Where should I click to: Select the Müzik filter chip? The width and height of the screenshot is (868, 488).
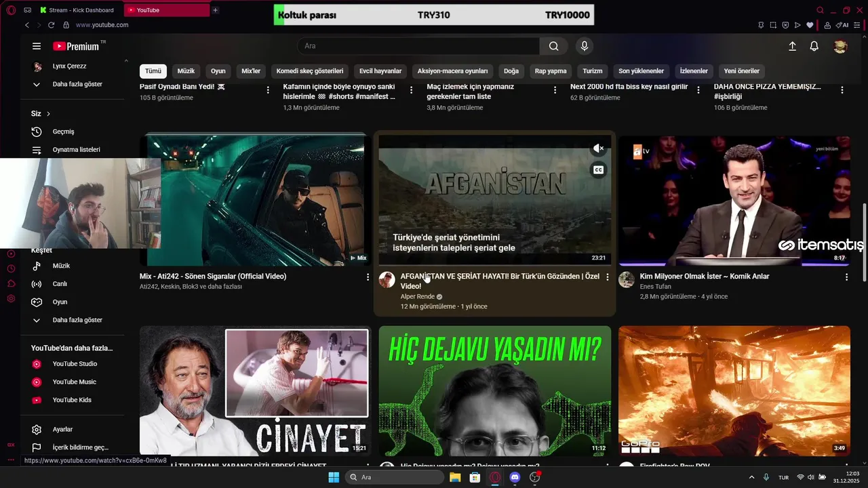[x=186, y=71]
